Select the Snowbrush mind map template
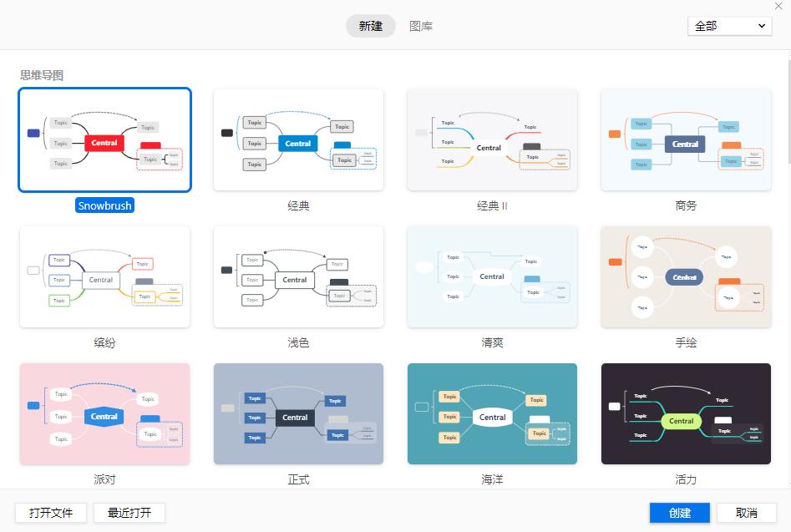 pyautogui.click(x=104, y=139)
